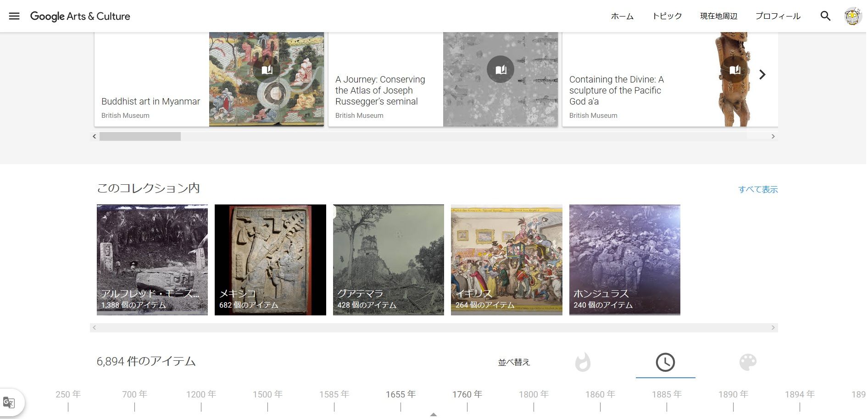This screenshot has width=868, height=419.
Task: Sort items by popularity flame icon
Action: tap(583, 362)
